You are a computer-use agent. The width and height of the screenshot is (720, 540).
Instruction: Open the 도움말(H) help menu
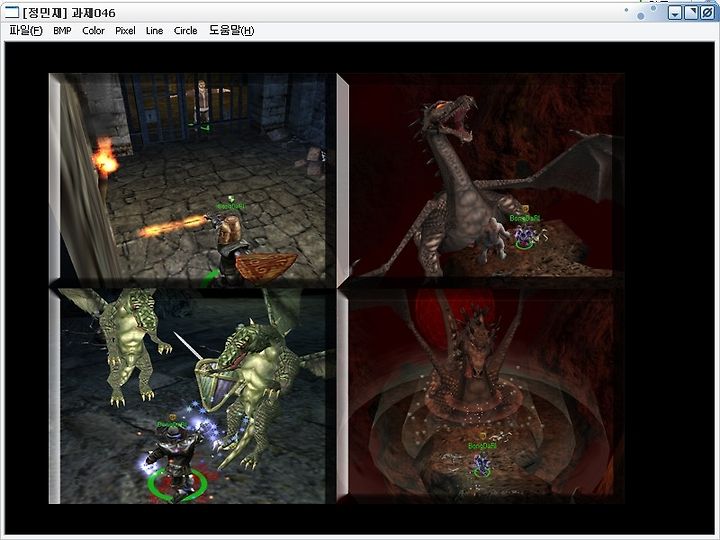click(x=231, y=31)
